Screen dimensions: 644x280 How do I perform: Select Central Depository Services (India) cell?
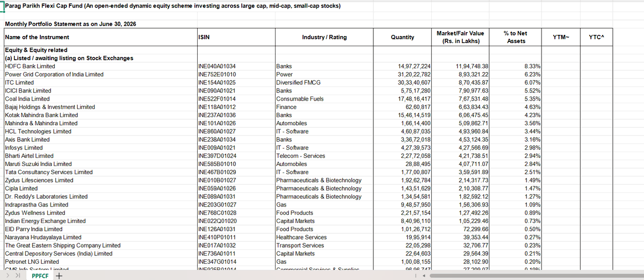pos(100,253)
